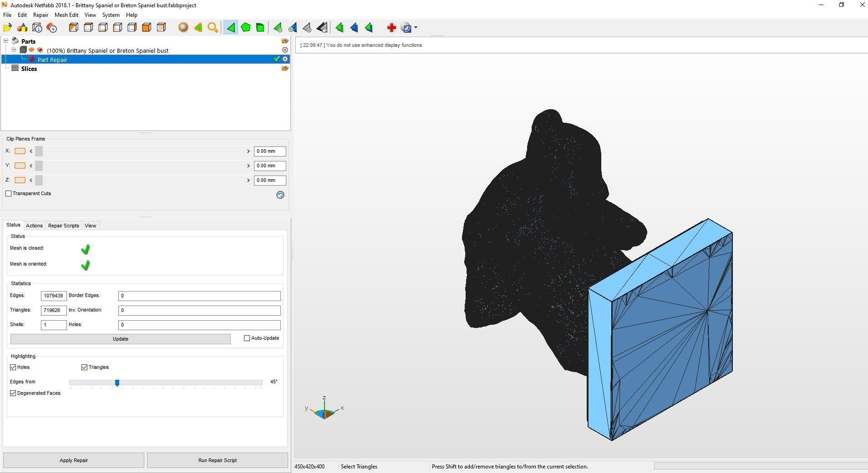This screenshot has height=473, width=868.
Task: Click the last cube view icon
Action: tap(161, 28)
